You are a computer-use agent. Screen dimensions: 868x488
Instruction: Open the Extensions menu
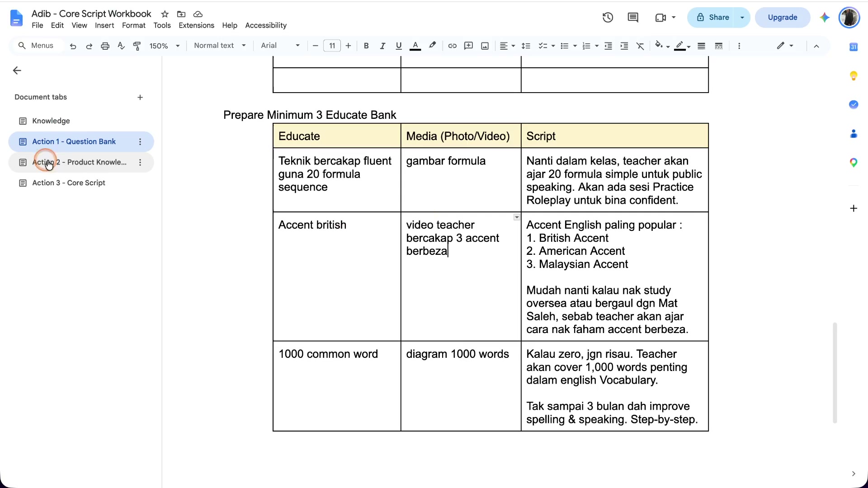pyautogui.click(x=196, y=25)
